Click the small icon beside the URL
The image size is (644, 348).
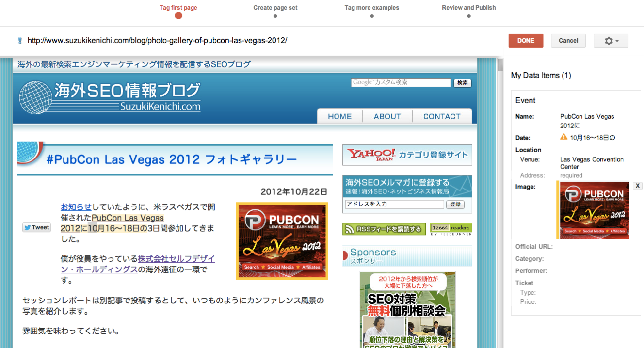(20, 40)
